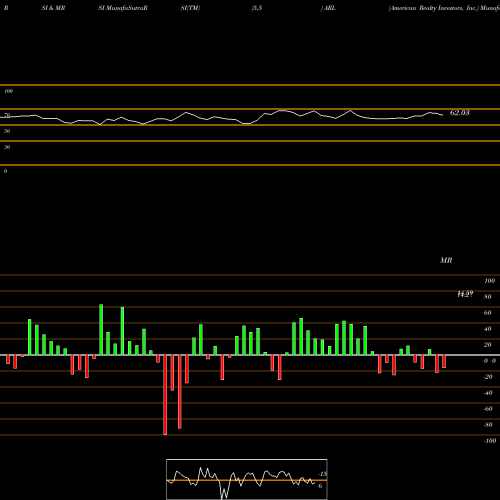This screenshot has height=500, width=500.
Task: Click the tallest red MR bar
Action: tap(165, 395)
